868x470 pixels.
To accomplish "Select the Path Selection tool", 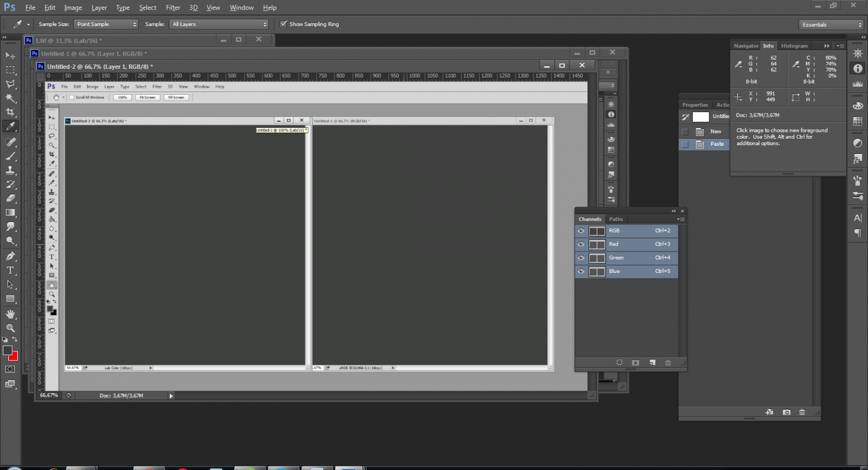I will coord(10,284).
